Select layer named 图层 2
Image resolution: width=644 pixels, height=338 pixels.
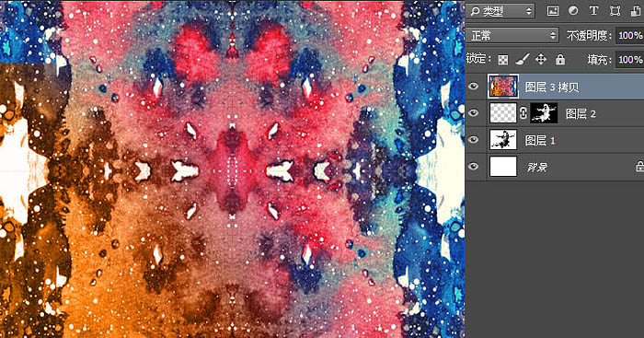coord(581,113)
